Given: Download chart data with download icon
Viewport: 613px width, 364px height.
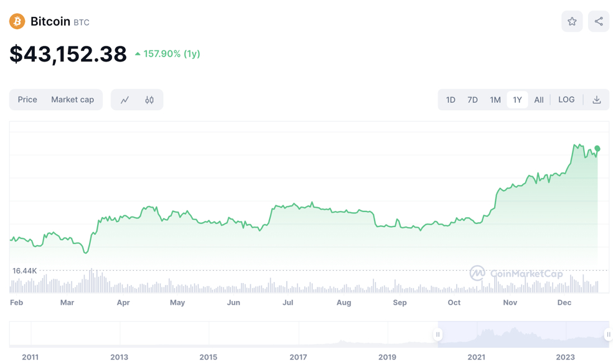Looking at the screenshot, I should pyautogui.click(x=597, y=100).
